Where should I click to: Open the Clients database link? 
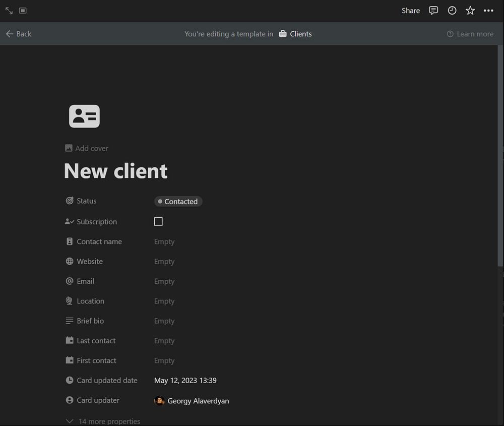click(x=301, y=34)
